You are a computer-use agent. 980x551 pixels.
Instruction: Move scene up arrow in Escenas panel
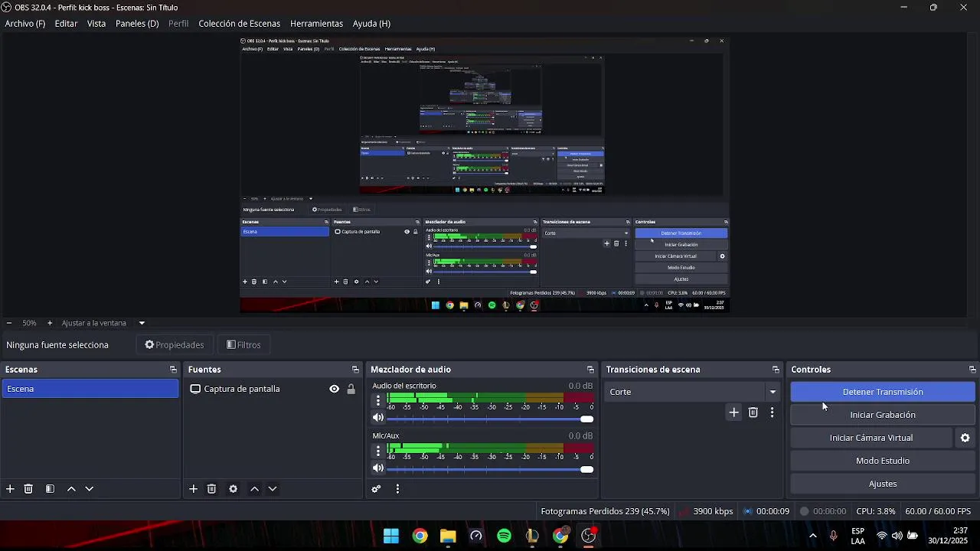[71, 489]
